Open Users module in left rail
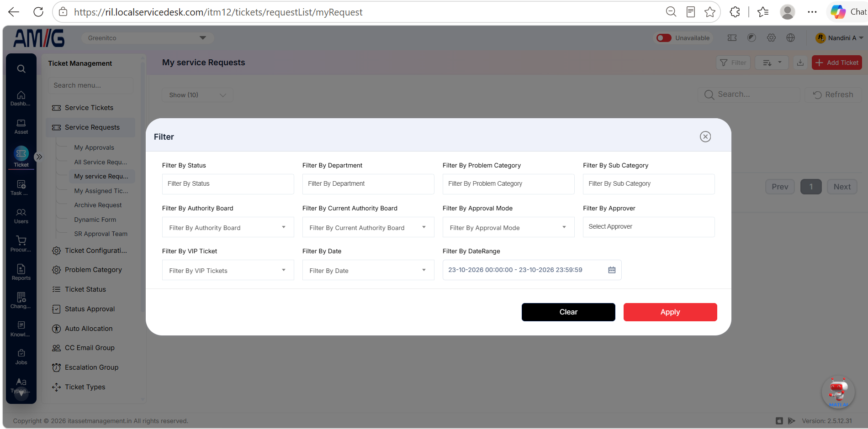The image size is (868, 429). 21,216
